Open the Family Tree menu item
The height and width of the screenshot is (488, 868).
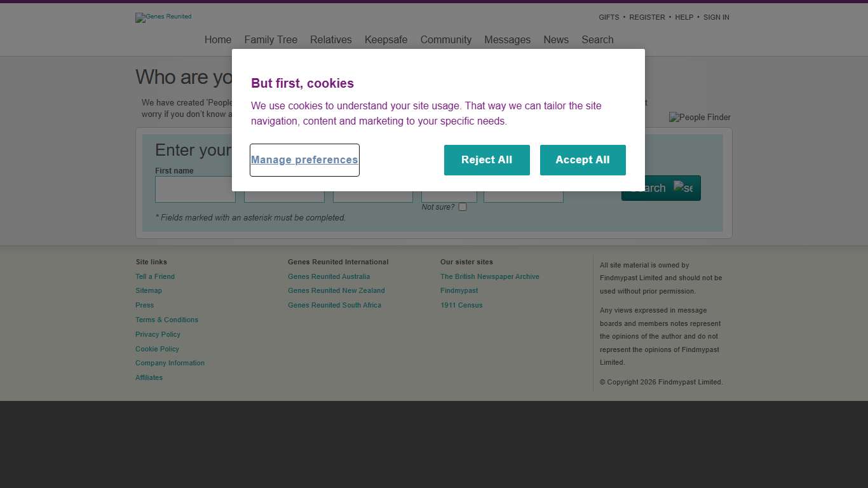[271, 39]
